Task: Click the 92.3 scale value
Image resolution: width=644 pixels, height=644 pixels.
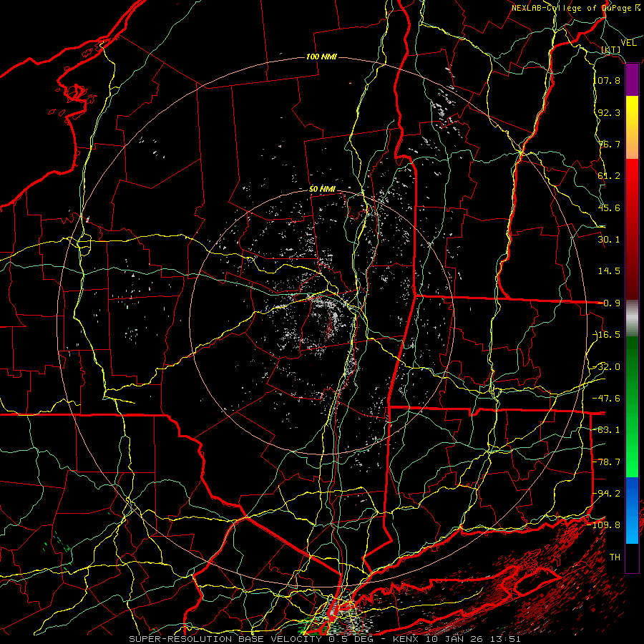Action: (x=609, y=112)
